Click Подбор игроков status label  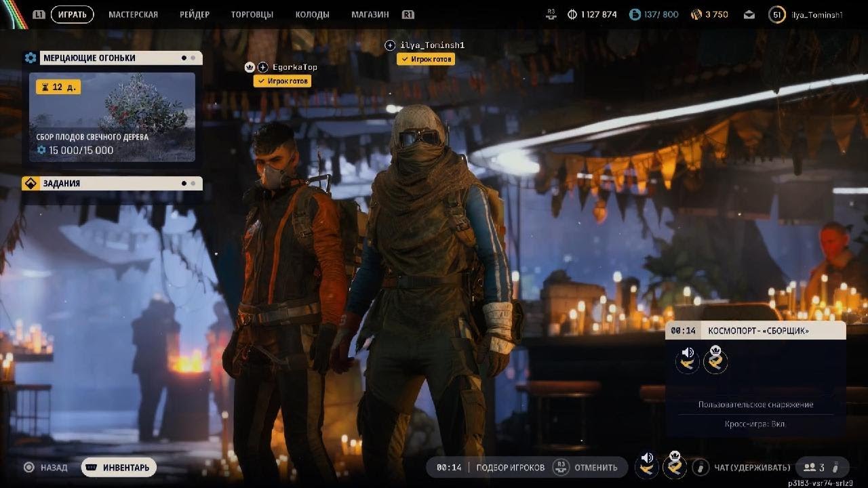(510, 467)
